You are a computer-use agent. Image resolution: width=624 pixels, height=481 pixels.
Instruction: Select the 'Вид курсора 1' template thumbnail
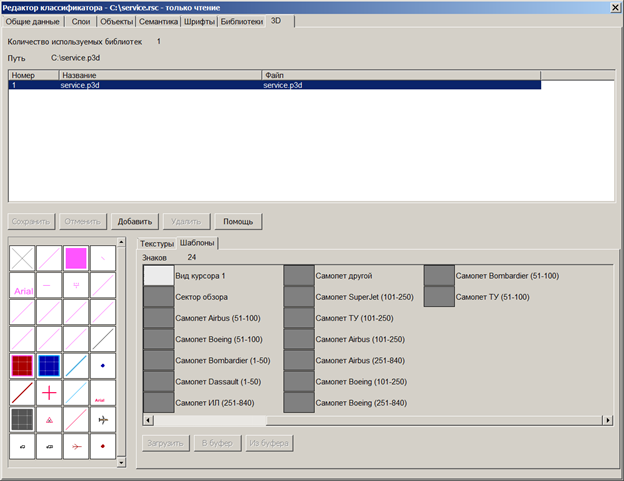tap(158, 275)
